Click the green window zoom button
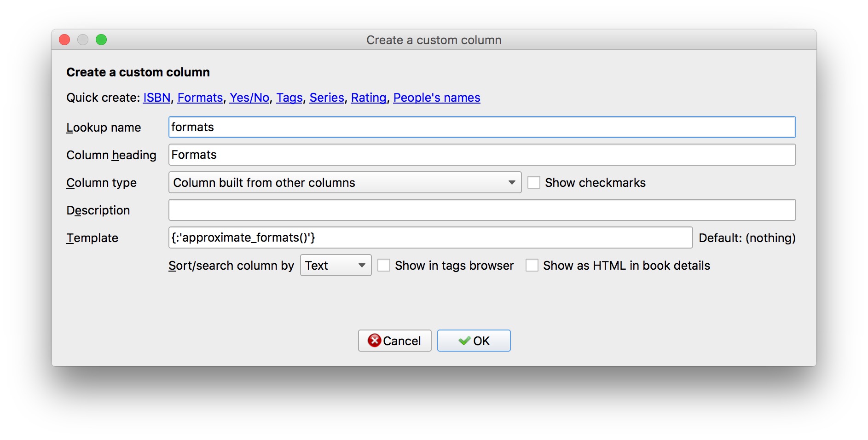 [x=101, y=40]
